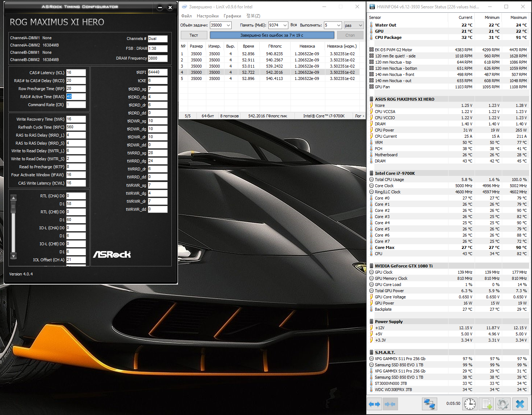Click the blue X icon in HWiNFO toolbar
Image resolution: width=532 pixels, height=415 pixels.
point(520,404)
